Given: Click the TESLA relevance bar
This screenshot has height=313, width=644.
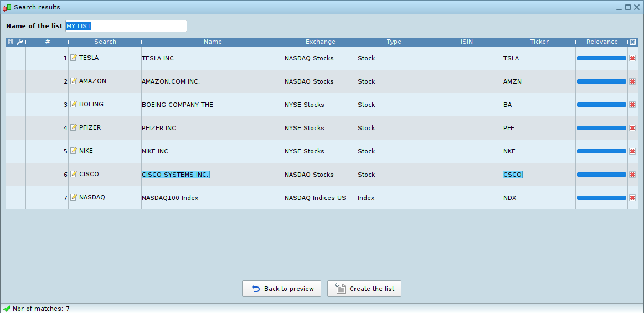Looking at the screenshot, I should (x=602, y=58).
